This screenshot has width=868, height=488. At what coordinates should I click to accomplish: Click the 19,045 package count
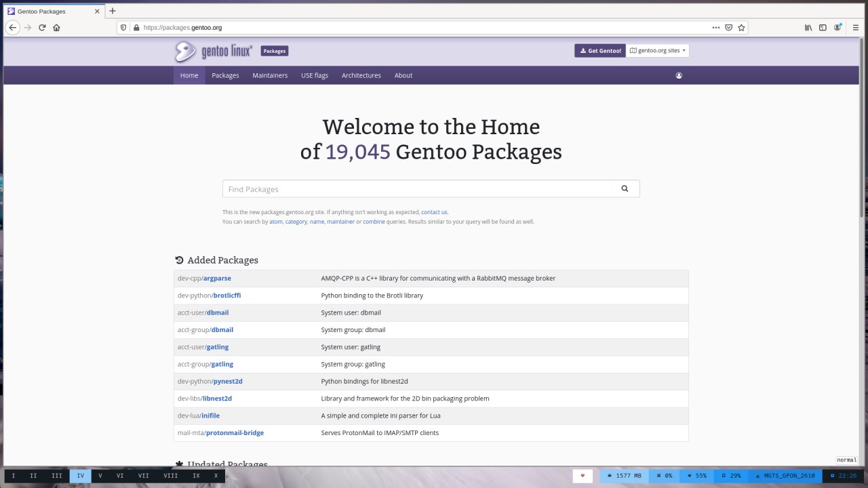tap(358, 152)
